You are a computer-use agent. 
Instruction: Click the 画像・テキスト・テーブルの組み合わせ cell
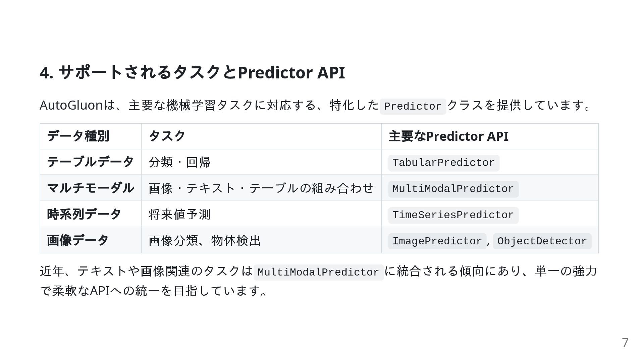pyautogui.click(x=261, y=188)
